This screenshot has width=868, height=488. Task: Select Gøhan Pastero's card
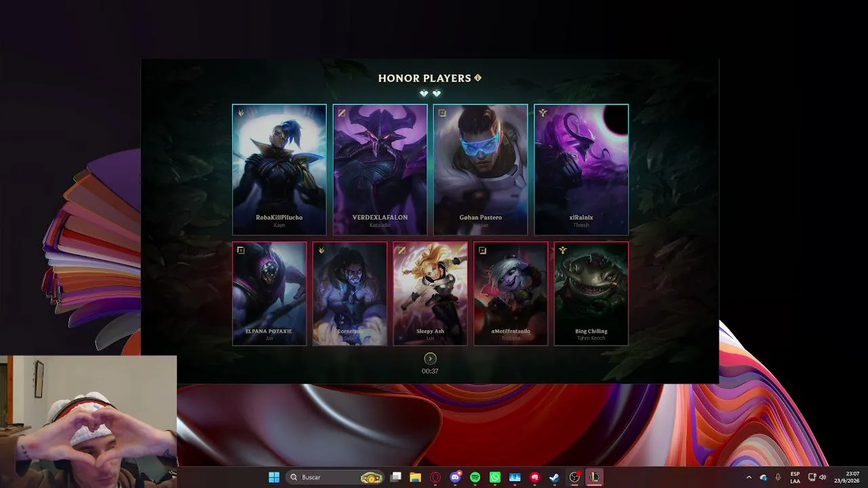click(x=480, y=169)
